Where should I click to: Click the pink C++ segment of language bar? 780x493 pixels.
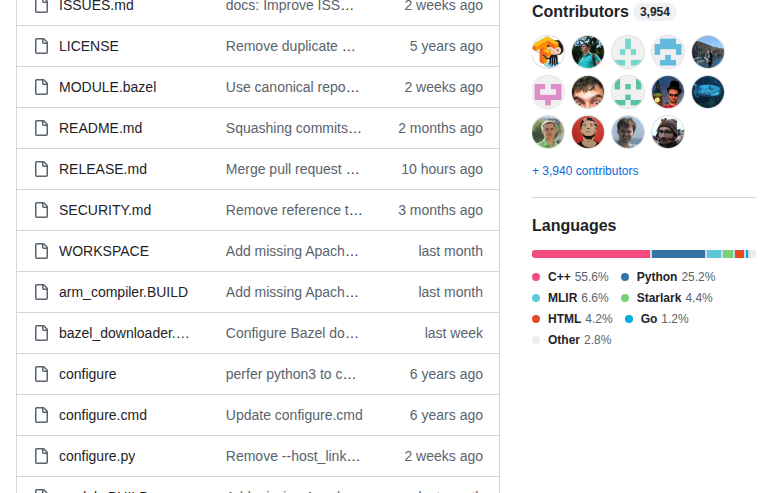591,254
